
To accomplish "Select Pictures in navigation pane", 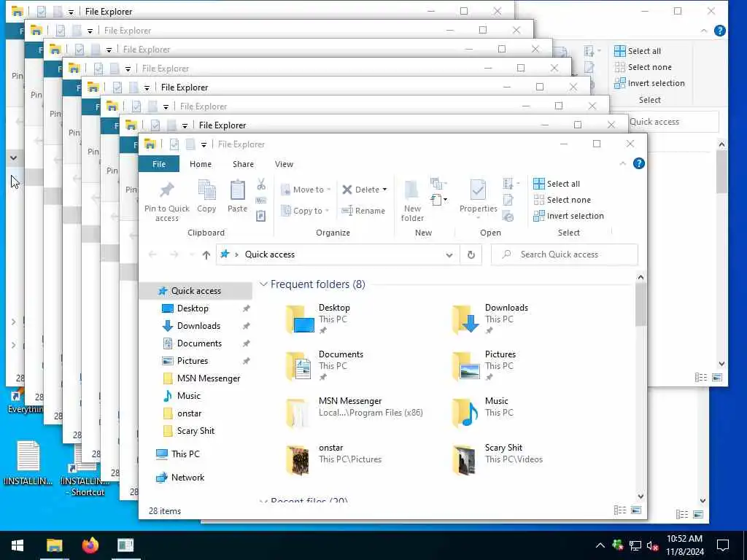I will coord(193,361).
